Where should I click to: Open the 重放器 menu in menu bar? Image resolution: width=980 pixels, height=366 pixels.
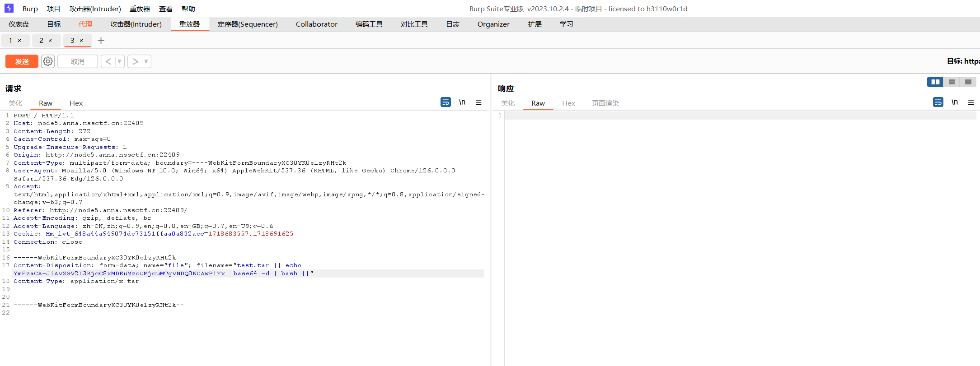(x=140, y=9)
